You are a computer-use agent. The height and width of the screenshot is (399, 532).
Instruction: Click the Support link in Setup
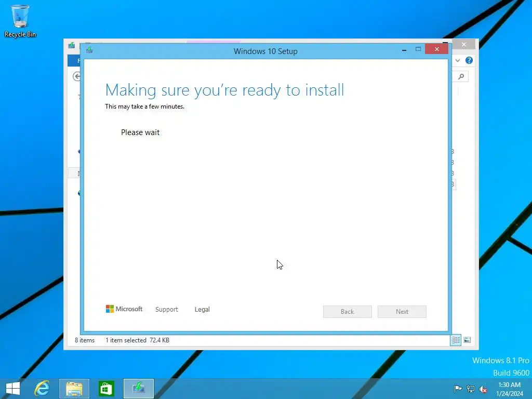pyautogui.click(x=167, y=310)
